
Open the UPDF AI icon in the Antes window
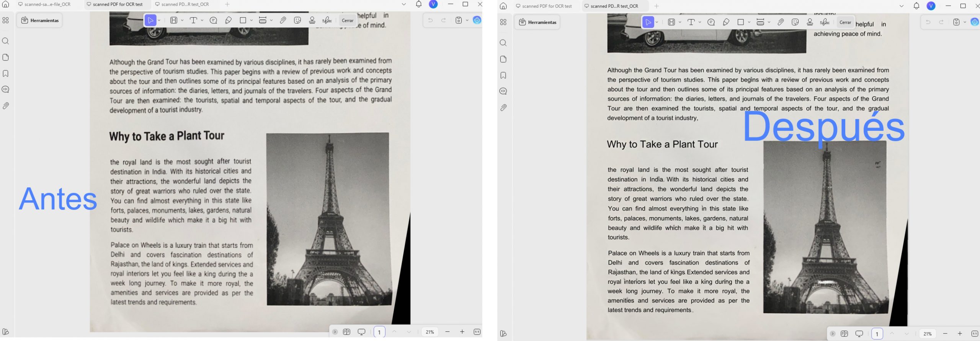pos(477,20)
